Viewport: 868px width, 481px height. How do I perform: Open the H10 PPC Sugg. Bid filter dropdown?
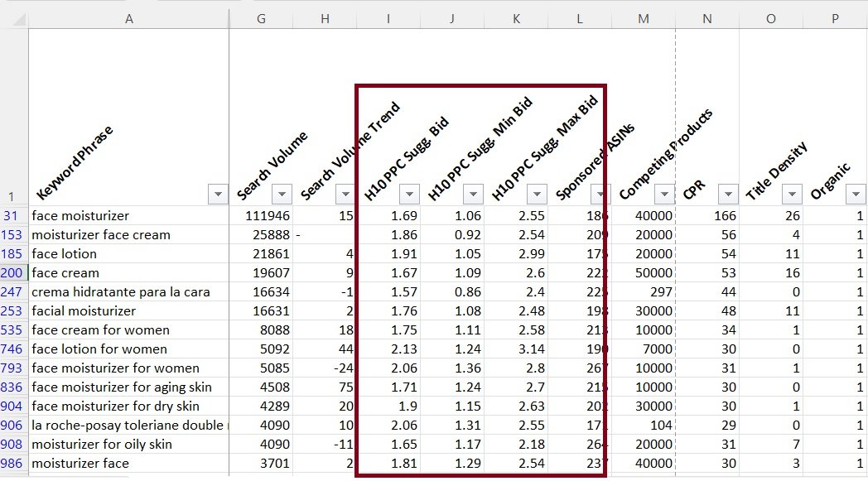(409, 194)
